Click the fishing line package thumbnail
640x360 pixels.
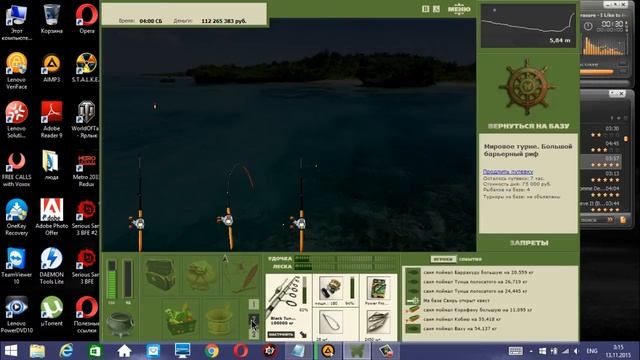[378, 288]
